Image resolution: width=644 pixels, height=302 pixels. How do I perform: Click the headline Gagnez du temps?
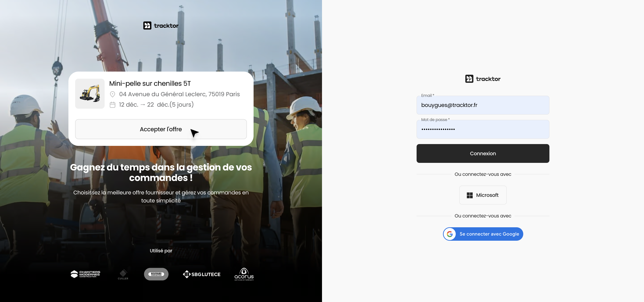click(161, 172)
